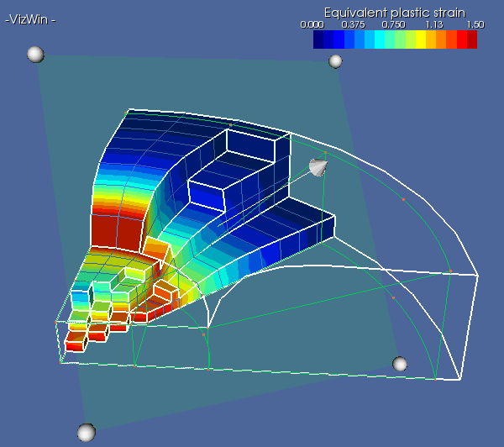Click the bottom-right sphere plane handle
Viewport: 504px width, 447px height.
pos(400,364)
